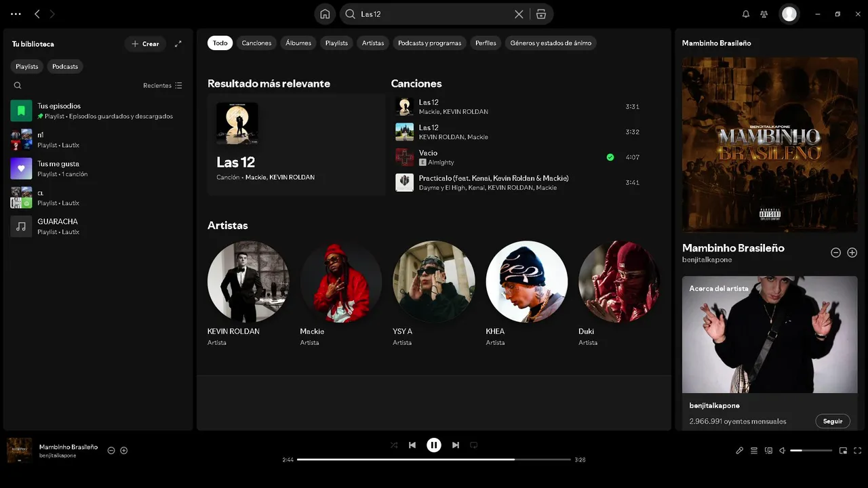
Task: Open the Crear menu button
Action: point(145,43)
